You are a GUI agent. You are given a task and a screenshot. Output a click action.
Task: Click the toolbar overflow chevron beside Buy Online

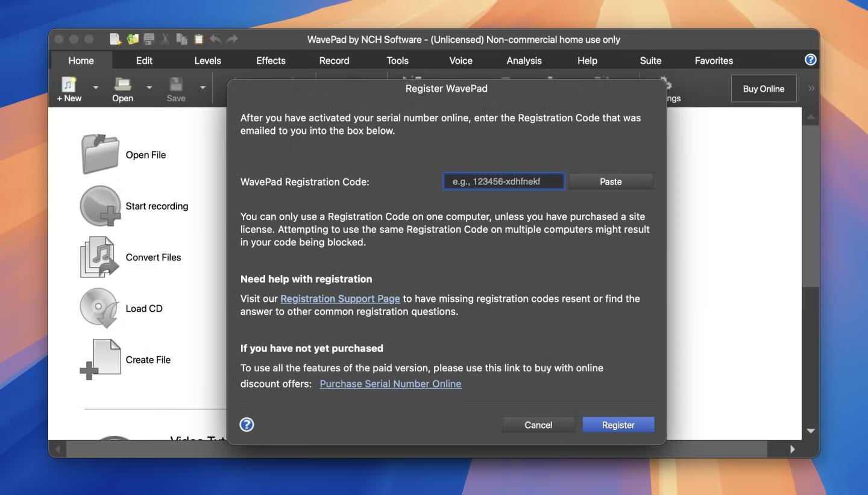tap(811, 89)
